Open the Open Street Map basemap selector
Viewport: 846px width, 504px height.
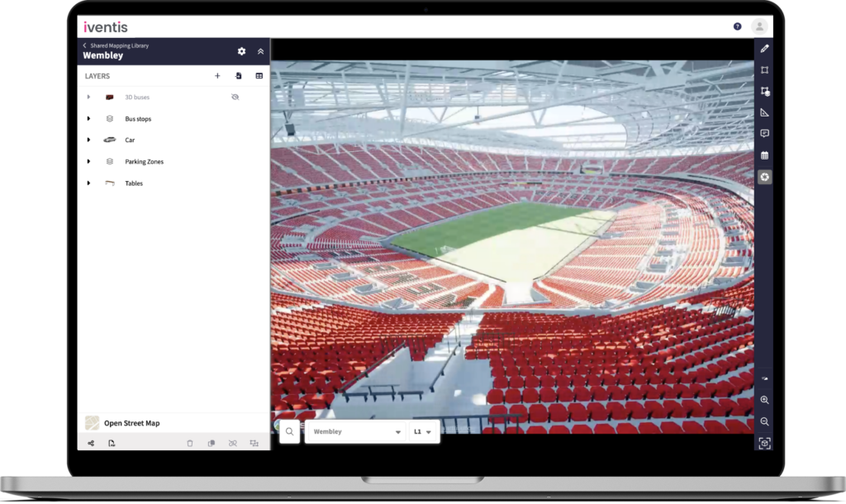click(131, 423)
